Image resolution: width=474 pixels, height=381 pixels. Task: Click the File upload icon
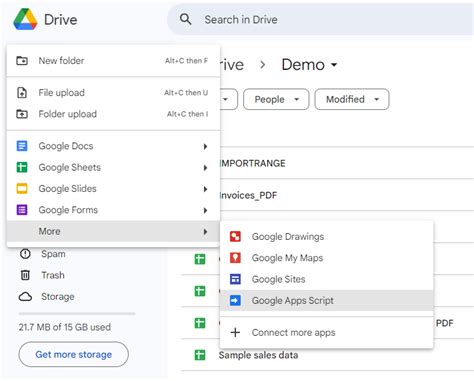point(22,93)
